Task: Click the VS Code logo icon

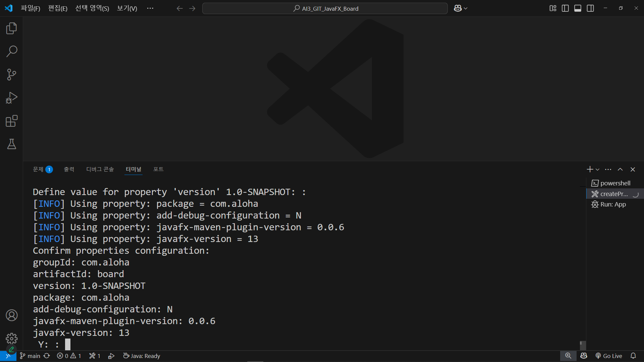Action: click(x=9, y=8)
